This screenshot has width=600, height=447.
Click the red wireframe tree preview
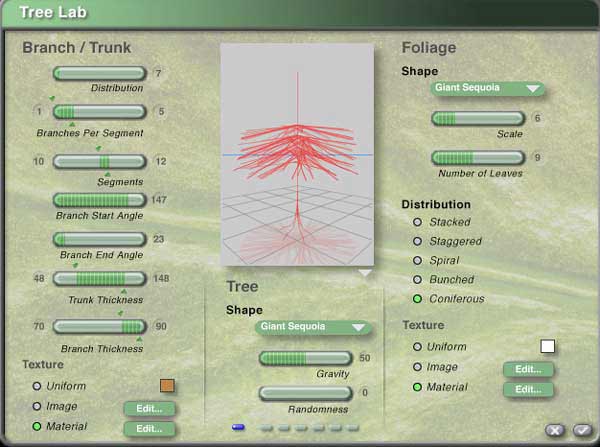click(x=297, y=155)
